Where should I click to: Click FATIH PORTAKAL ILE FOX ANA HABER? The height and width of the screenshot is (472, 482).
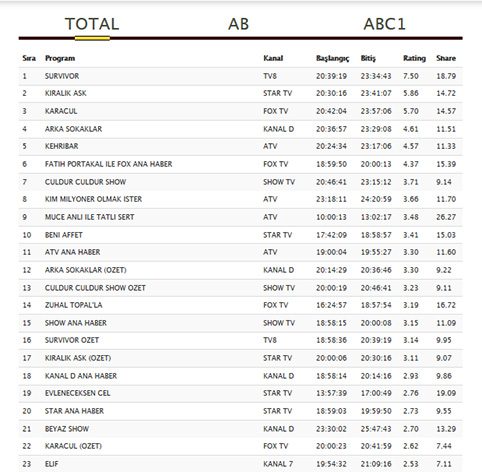click(109, 164)
